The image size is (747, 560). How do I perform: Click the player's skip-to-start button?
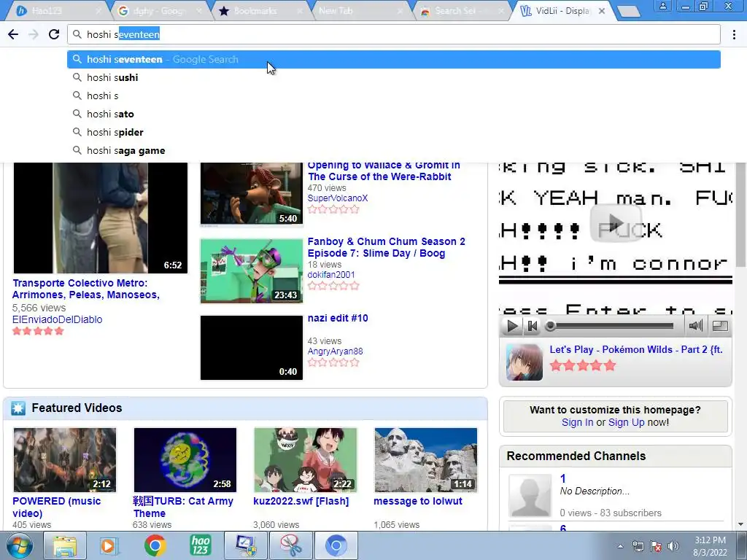[532, 326]
